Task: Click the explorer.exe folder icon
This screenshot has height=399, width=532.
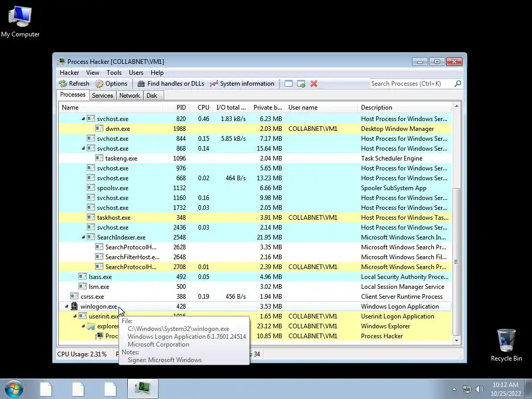Action: coord(90,326)
